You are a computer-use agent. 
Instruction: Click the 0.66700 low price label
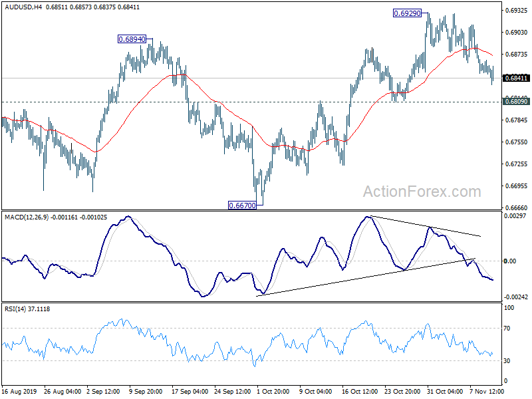tap(242, 205)
